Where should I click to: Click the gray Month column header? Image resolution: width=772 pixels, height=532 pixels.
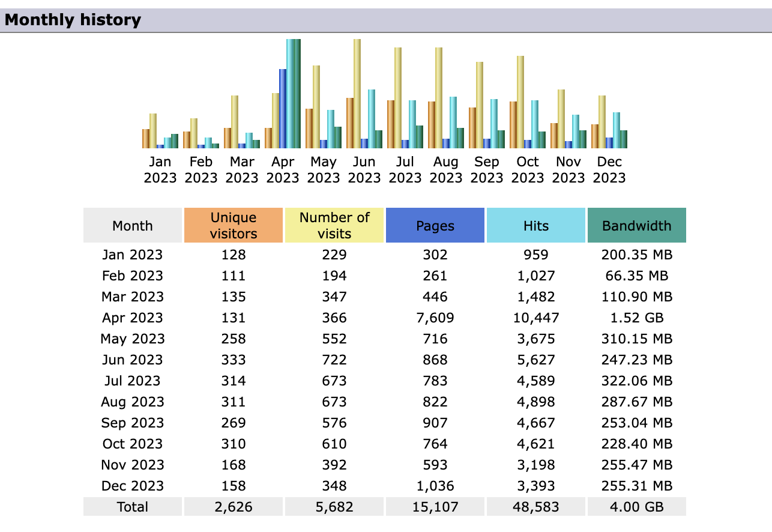click(133, 226)
